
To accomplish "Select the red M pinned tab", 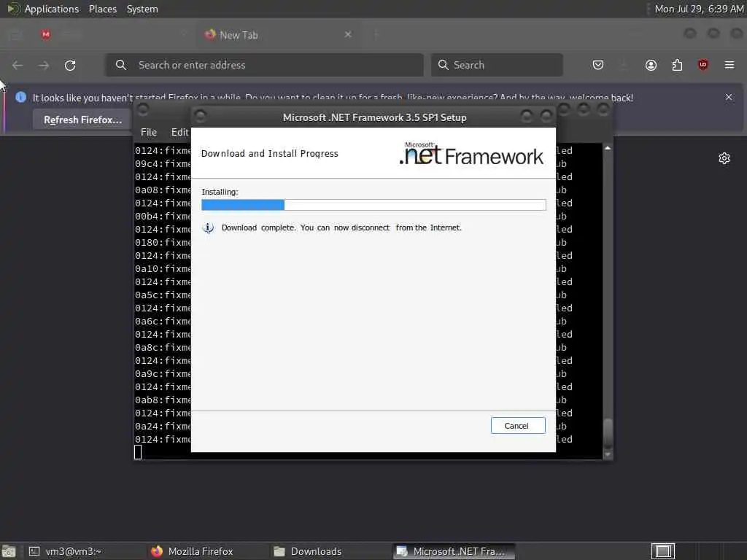I will [46, 34].
